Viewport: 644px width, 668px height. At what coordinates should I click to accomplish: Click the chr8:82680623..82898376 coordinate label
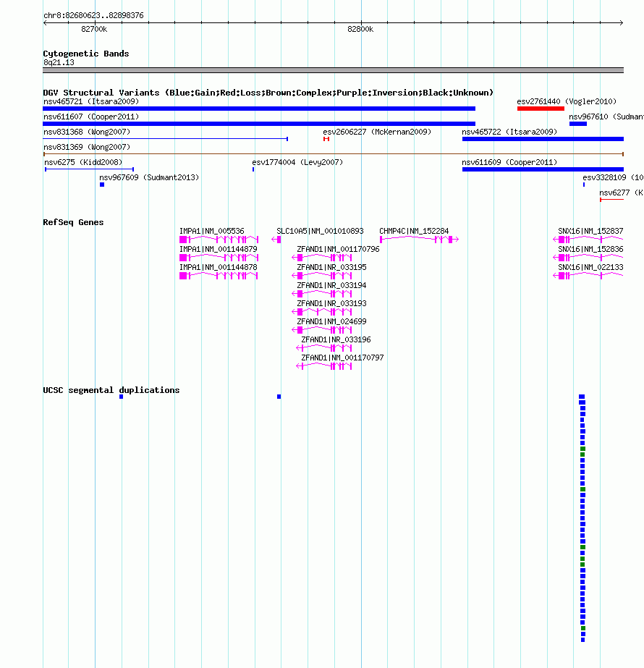point(93,15)
